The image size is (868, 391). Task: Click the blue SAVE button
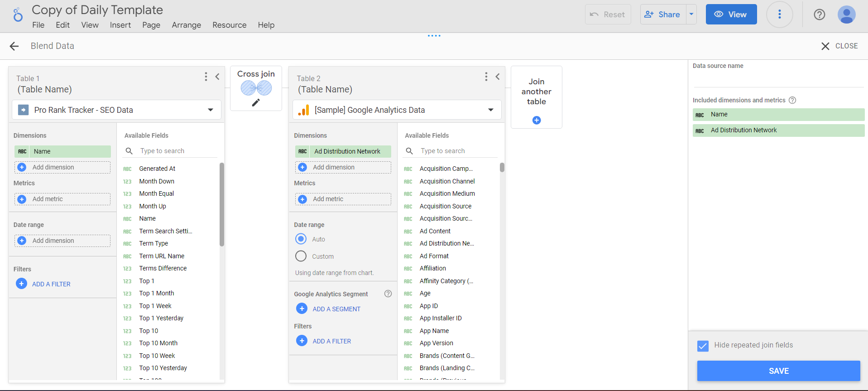click(x=778, y=371)
